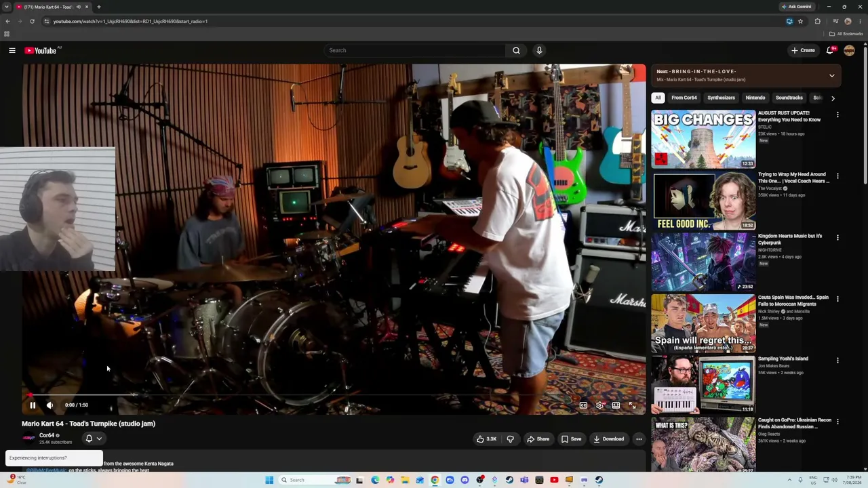The width and height of the screenshot is (868, 488).
Task: Close the Mario Kart 64 browser tab
Action: 87,7
